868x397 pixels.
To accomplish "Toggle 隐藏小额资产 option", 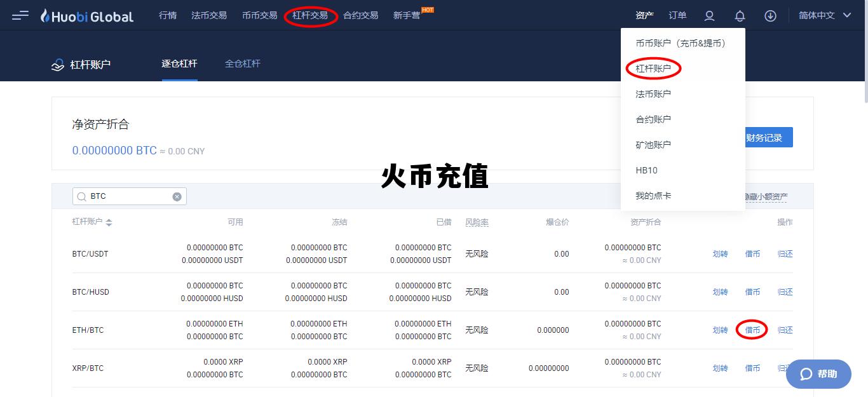I will point(766,197).
